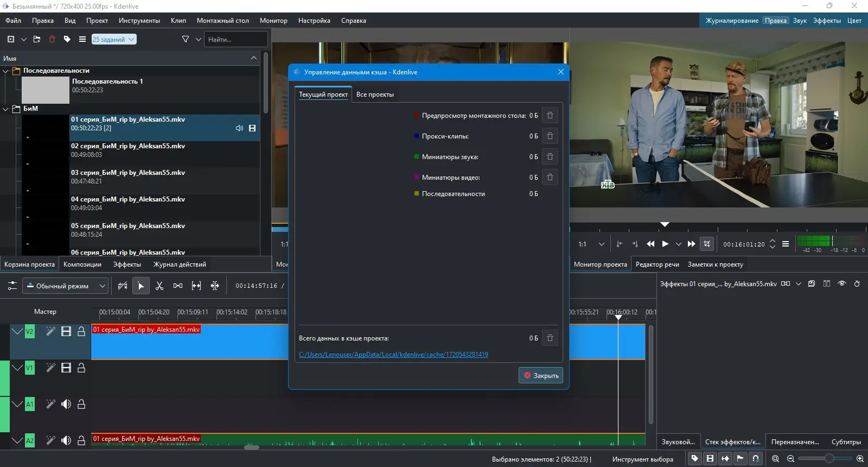Select the razor (scissors) cut tool
Screen dimensions: 868x467
coord(159,286)
